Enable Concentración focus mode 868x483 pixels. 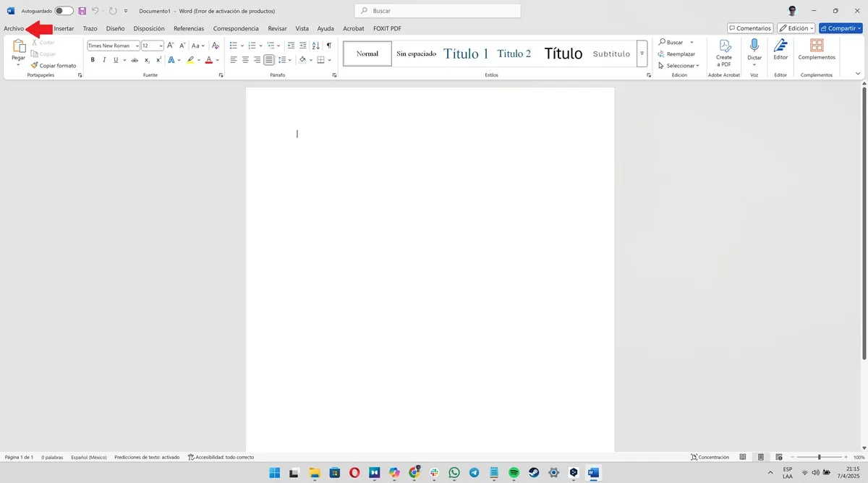click(710, 457)
